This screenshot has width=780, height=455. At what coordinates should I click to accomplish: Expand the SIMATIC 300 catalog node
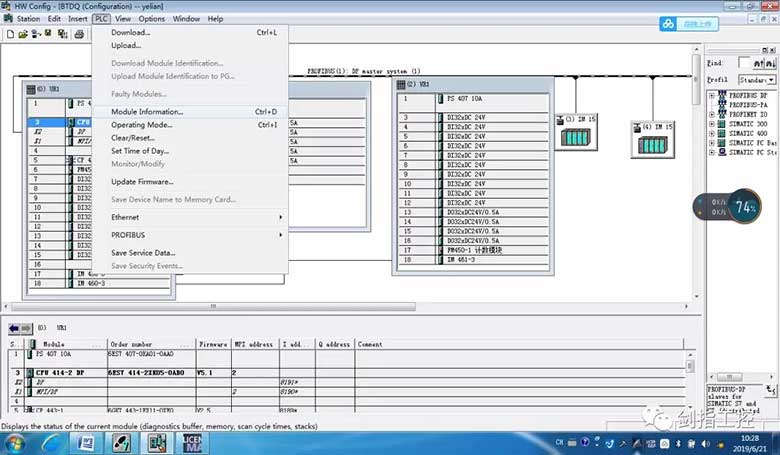coord(712,124)
